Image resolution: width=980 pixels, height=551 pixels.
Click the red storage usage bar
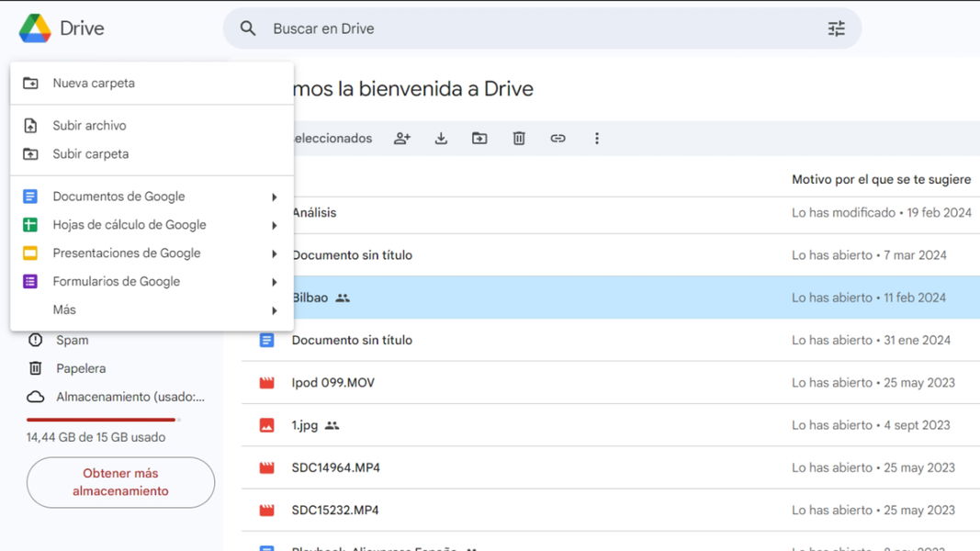click(x=101, y=420)
